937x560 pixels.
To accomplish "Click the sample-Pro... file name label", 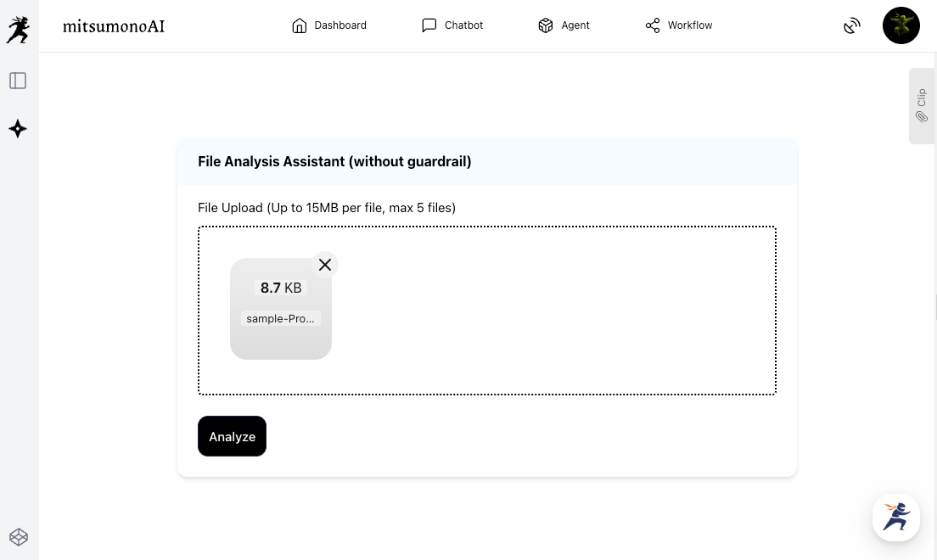I will coord(280,319).
